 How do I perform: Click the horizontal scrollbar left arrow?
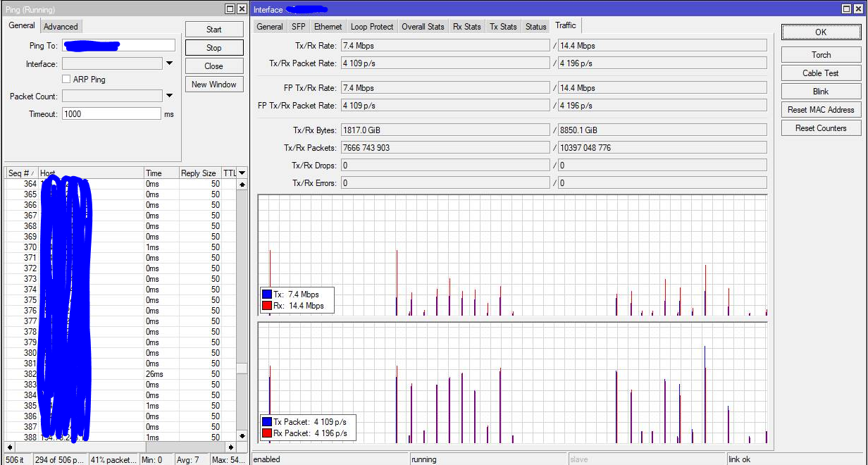pyautogui.click(x=10, y=447)
